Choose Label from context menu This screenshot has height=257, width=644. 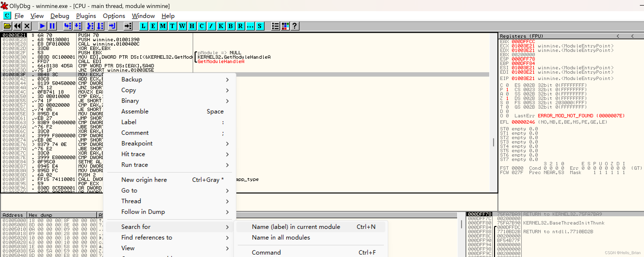click(x=170, y=122)
